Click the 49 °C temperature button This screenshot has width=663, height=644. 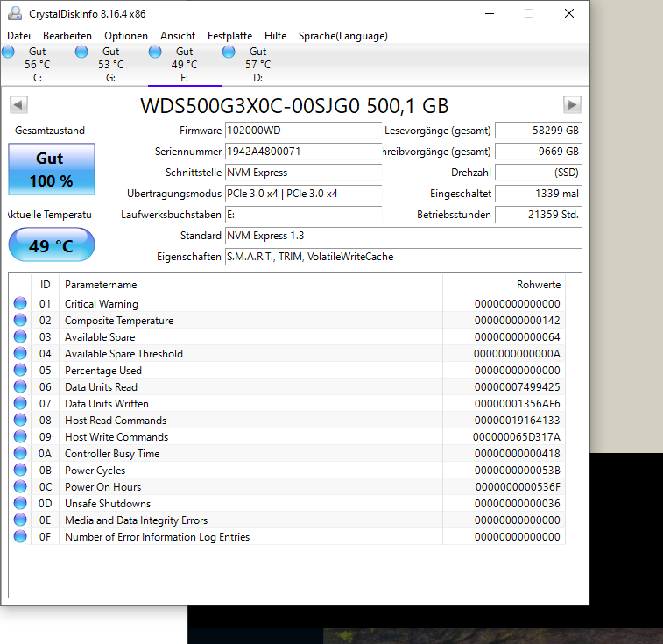[52, 245]
